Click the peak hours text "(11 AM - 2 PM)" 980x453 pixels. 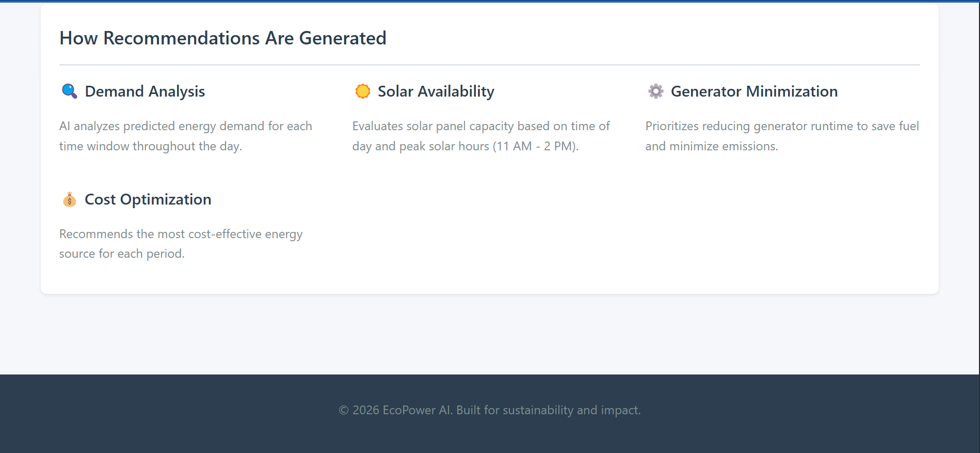click(x=535, y=147)
